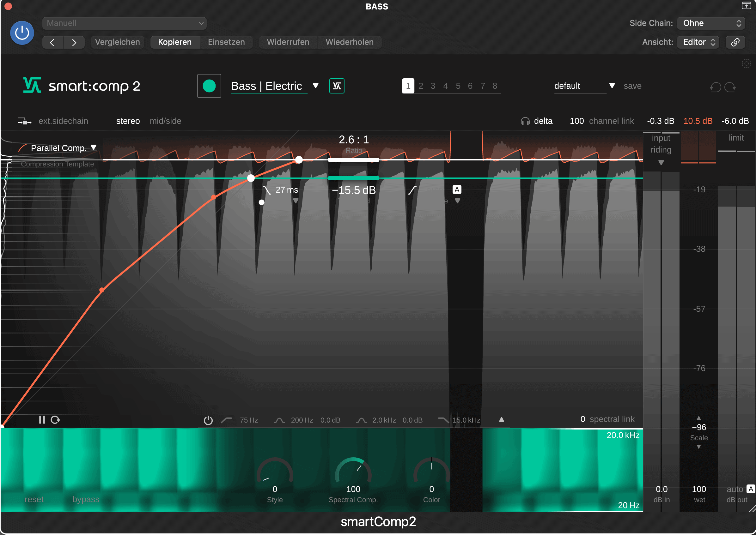Click the Parallel Comp. curve icon
The height and width of the screenshot is (535, 756).
coord(22,148)
